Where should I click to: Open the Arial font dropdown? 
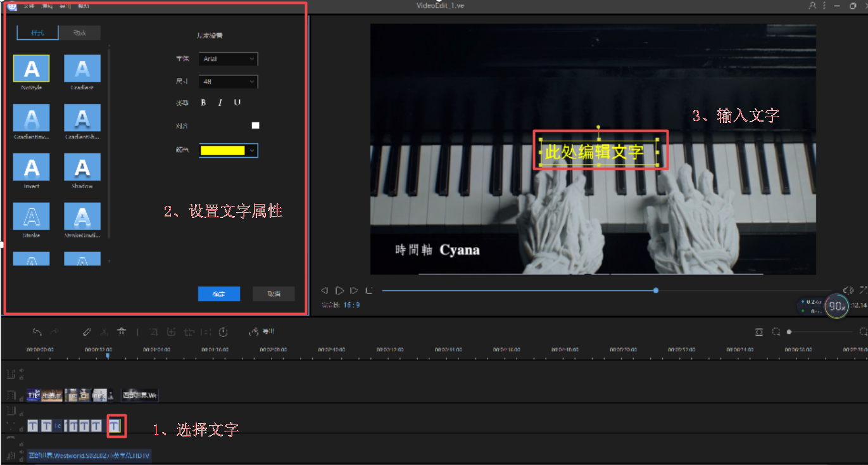228,59
